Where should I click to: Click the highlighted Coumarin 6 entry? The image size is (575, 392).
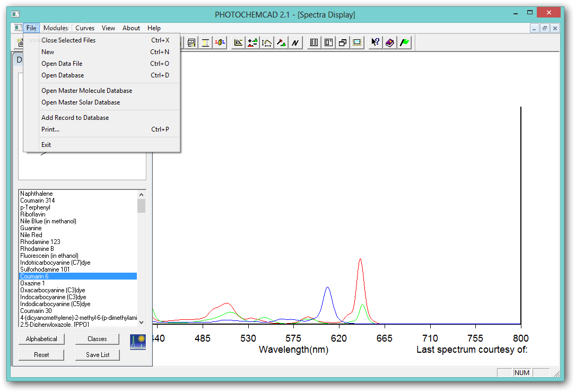coord(78,276)
